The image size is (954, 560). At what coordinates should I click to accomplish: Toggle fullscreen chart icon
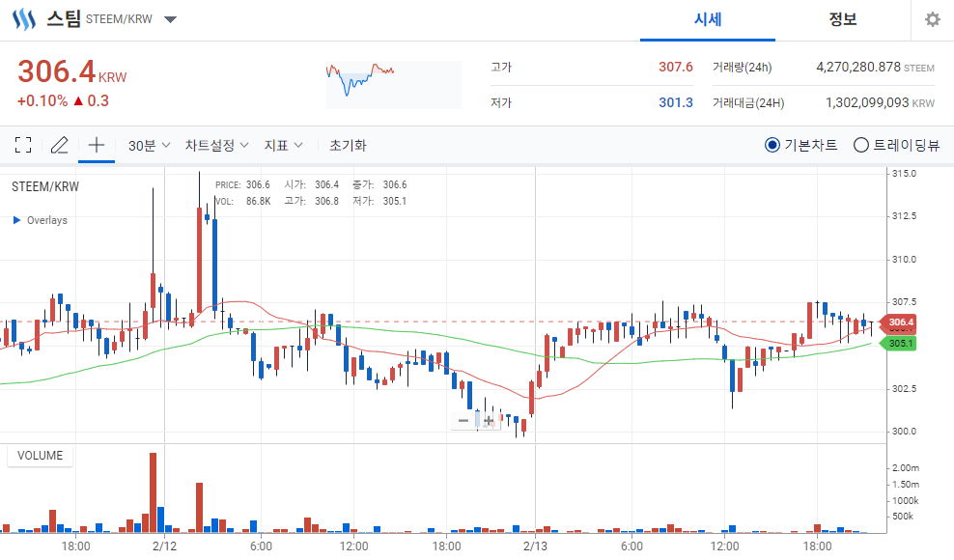click(23, 145)
